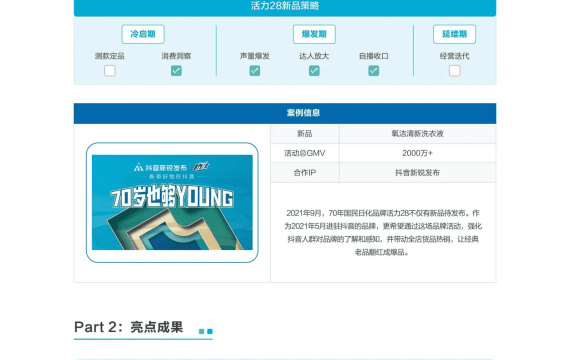570x360 pixels.
Task: Click the 声量爆发 label
Action: tap(254, 56)
